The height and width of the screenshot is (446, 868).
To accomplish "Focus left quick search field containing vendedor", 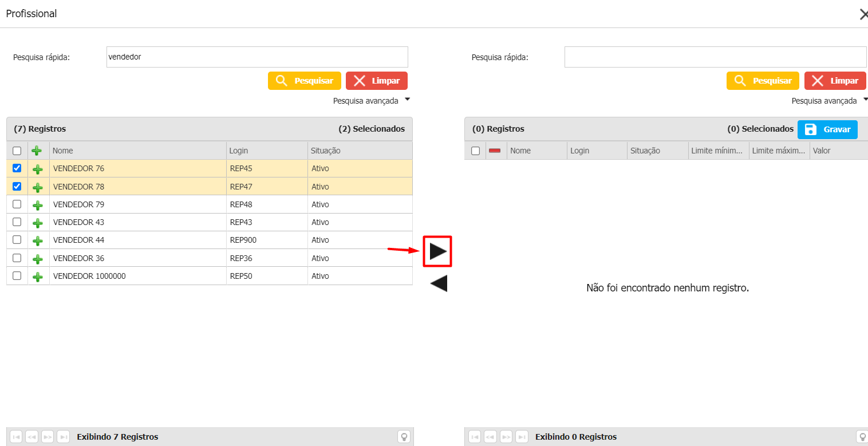I will (x=257, y=57).
